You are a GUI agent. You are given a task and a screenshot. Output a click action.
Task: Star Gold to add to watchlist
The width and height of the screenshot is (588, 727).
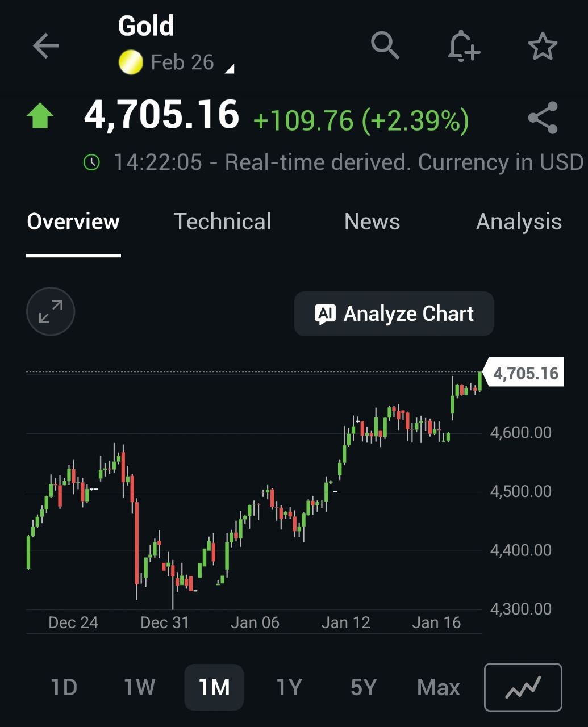(543, 46)
